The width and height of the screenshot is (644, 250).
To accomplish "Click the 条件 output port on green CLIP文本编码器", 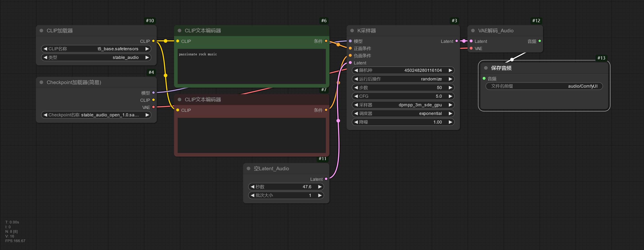I will [326, 40].
